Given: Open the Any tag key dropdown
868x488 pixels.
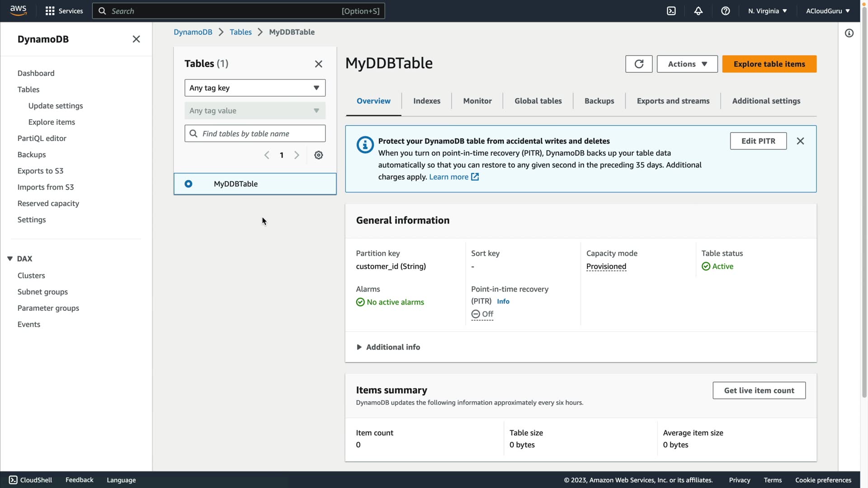Looking at the screenshot, I should [255, 88].
